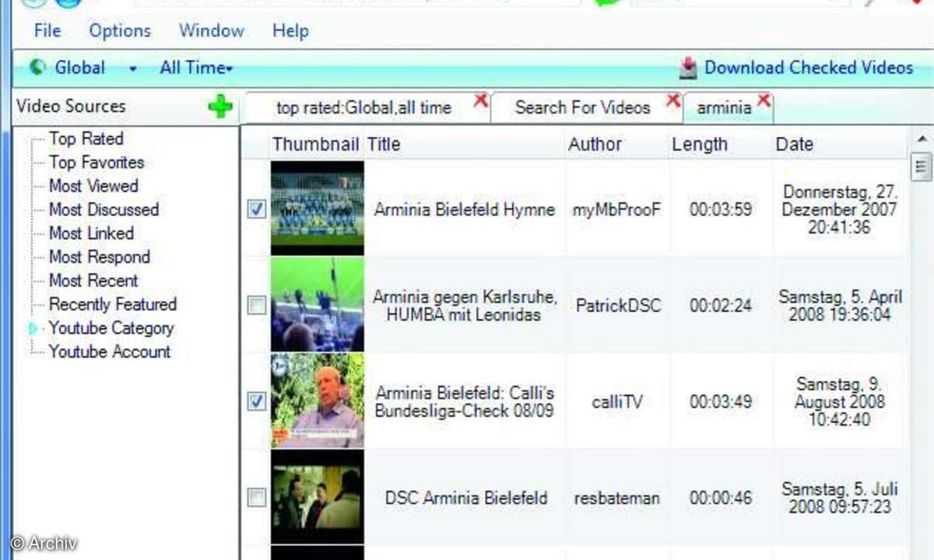
Task: Click the Arminia gegen Karlsruhe thumbnail
Action: pos(317,305)
